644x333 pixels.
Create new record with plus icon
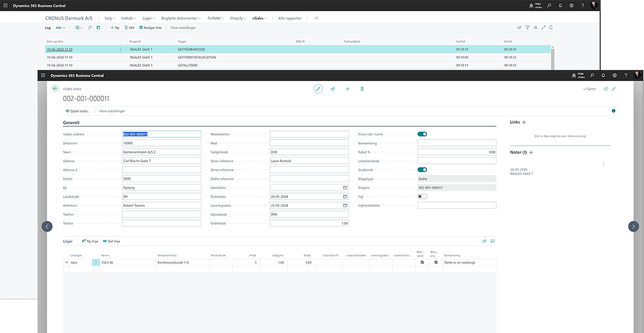347,89
